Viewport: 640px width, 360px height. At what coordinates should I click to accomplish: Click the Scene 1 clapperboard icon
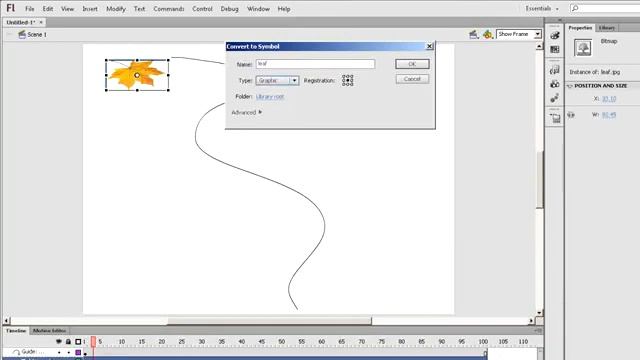(22, 34)
